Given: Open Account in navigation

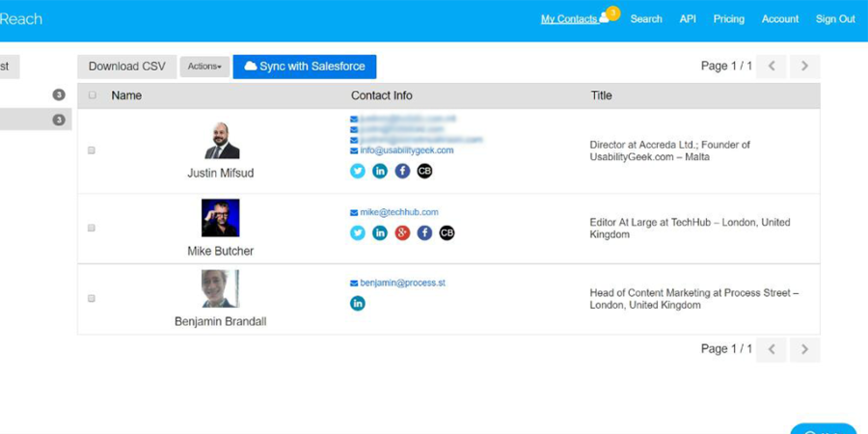Looking at the screenshot, I should (780, 19).
